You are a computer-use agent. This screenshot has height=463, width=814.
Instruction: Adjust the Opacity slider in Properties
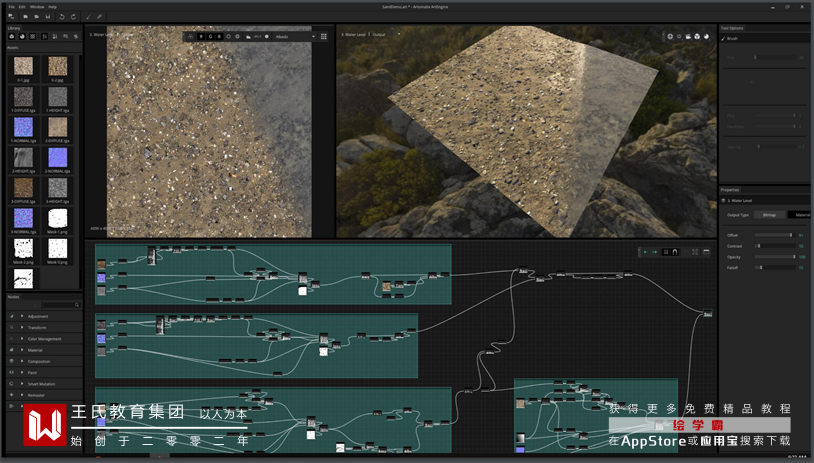coord(775,257)
